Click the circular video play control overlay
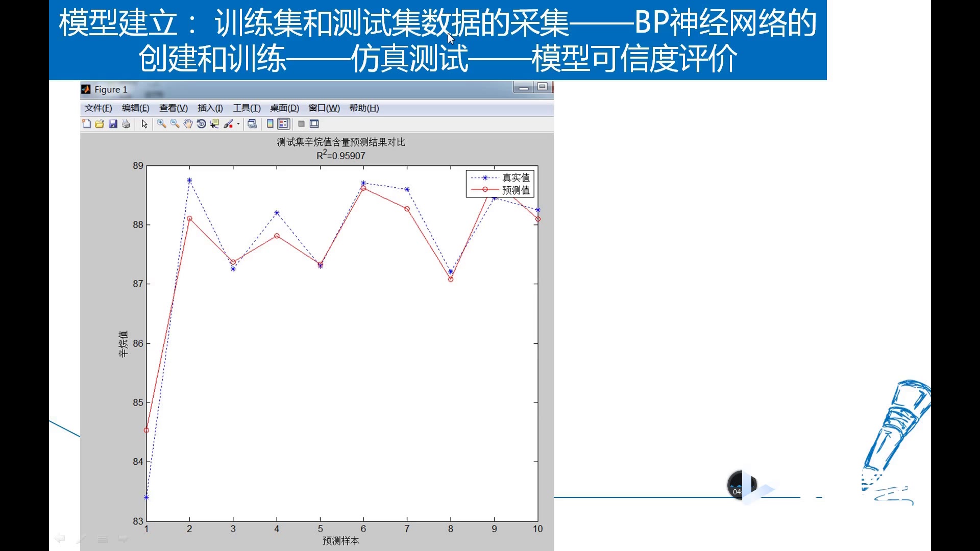This screenshot has width=980, height=551. [x=741, y=485]
